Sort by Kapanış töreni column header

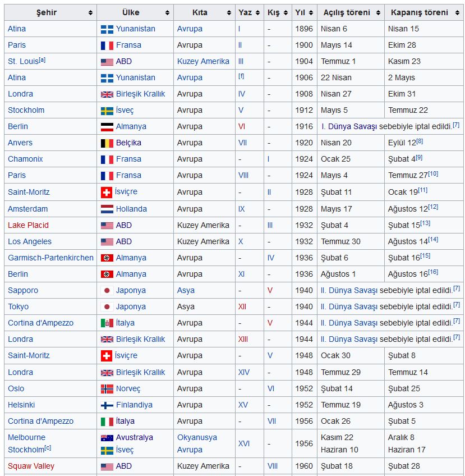(x=423, y=12)
